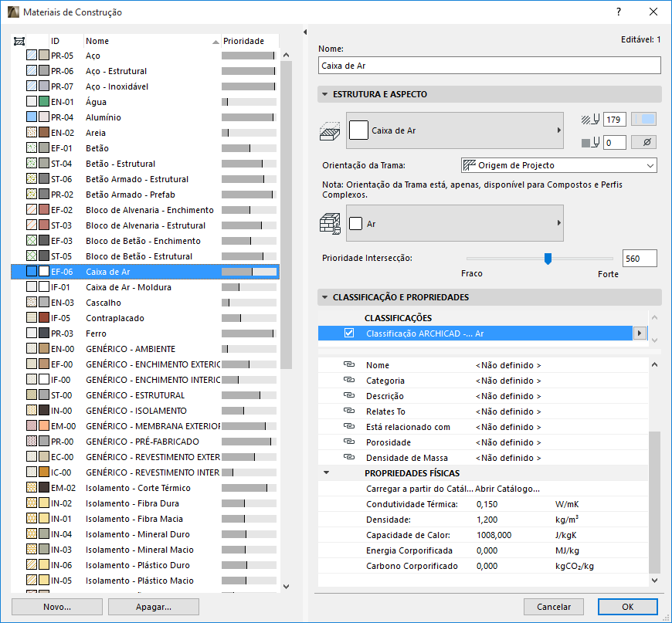
Task: Click the Capacidade de Calor value 1008,000
Action: (x=494, y=535)
